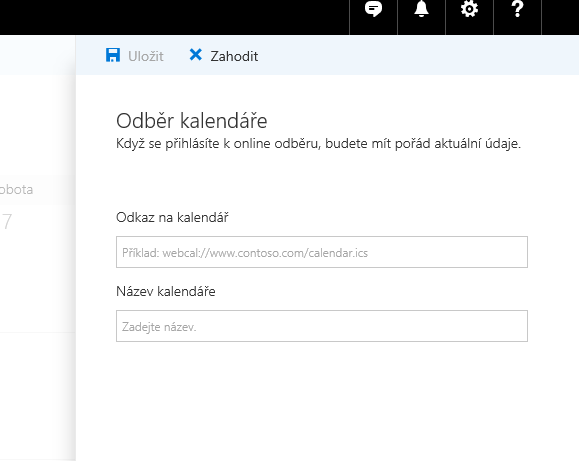Viewport: 579px width, 461px height.
Task: Click the Odkaz na kalendář label
Action: (x=172, y=217)
